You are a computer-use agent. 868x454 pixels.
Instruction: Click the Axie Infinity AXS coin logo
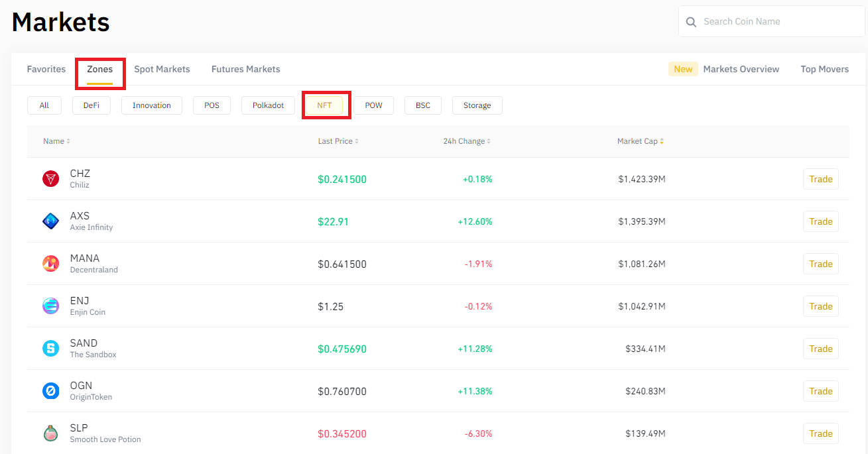pos(50,221)
